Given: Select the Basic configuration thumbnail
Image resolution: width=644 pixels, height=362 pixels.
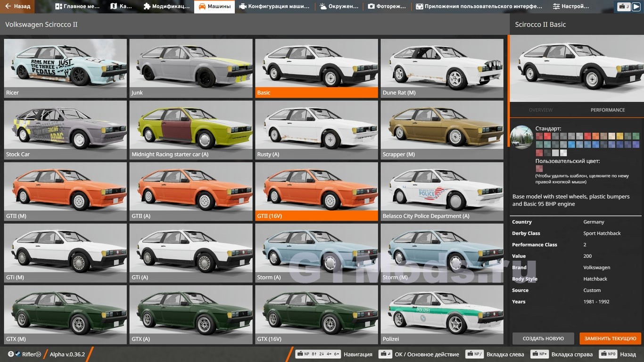Looking at the screenshot, I should (x=316, y=68).
